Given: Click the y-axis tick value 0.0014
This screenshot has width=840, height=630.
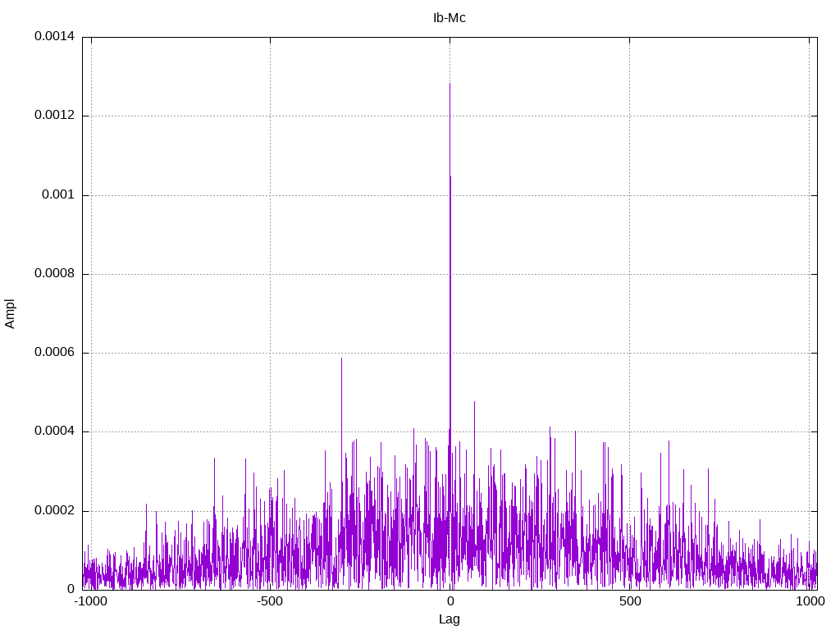Looking at the screenshot, I should (x=55, y=36).
